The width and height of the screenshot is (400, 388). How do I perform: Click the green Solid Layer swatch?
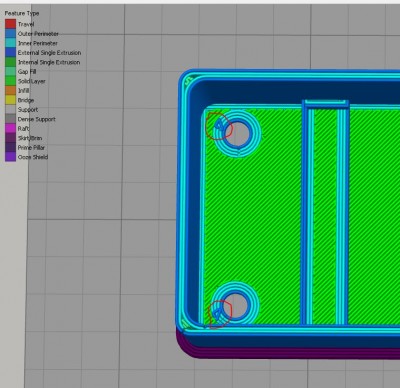click(10, 81)
